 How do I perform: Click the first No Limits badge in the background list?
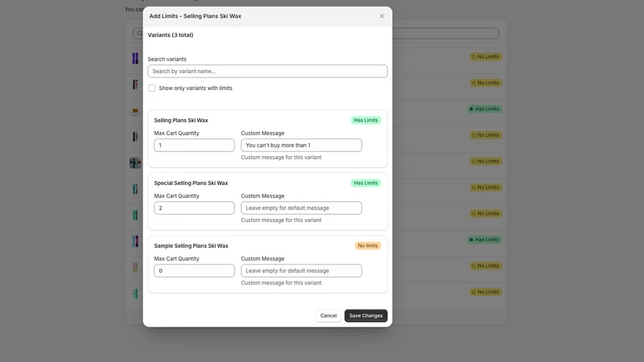tap(485, 56)
